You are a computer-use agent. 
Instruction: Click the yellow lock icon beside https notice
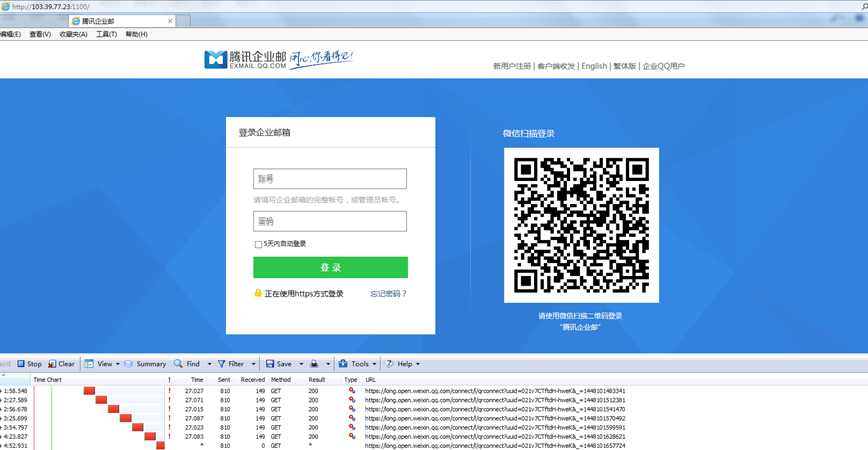click(257, 293)
